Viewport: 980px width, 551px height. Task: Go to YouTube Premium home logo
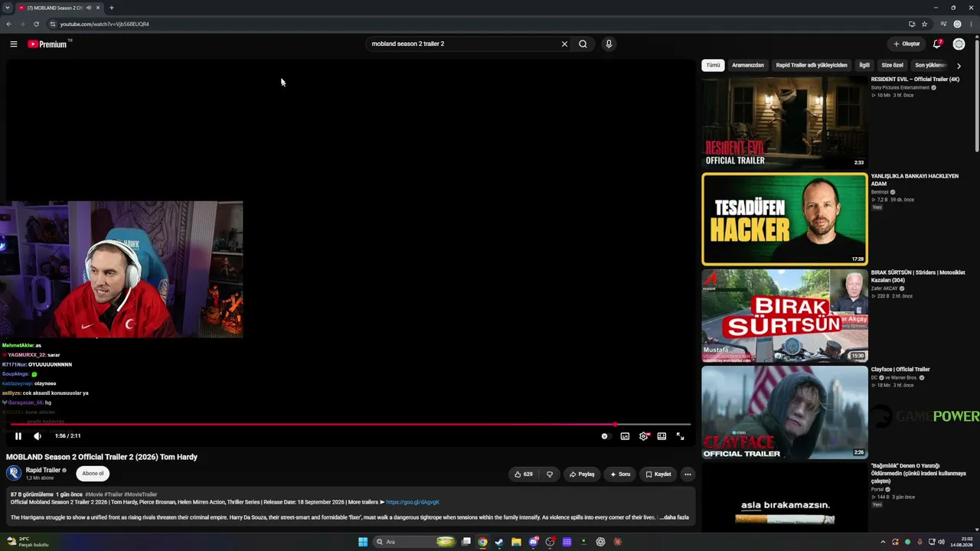point(47,44)
